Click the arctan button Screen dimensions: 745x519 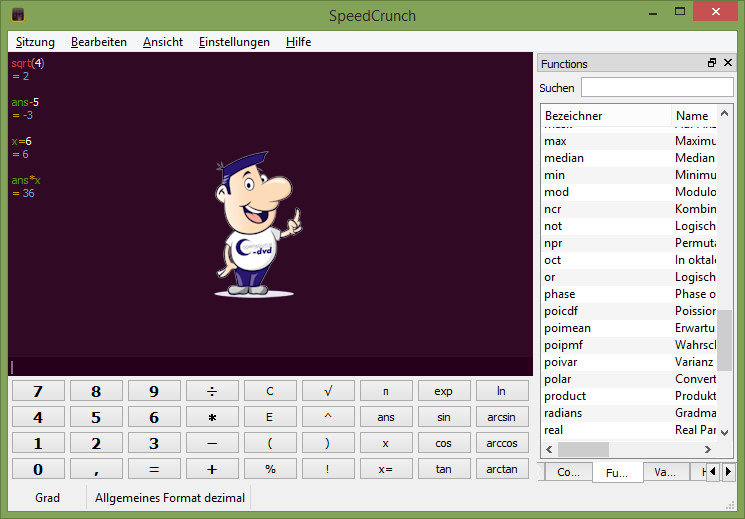[x=501, y=469]
